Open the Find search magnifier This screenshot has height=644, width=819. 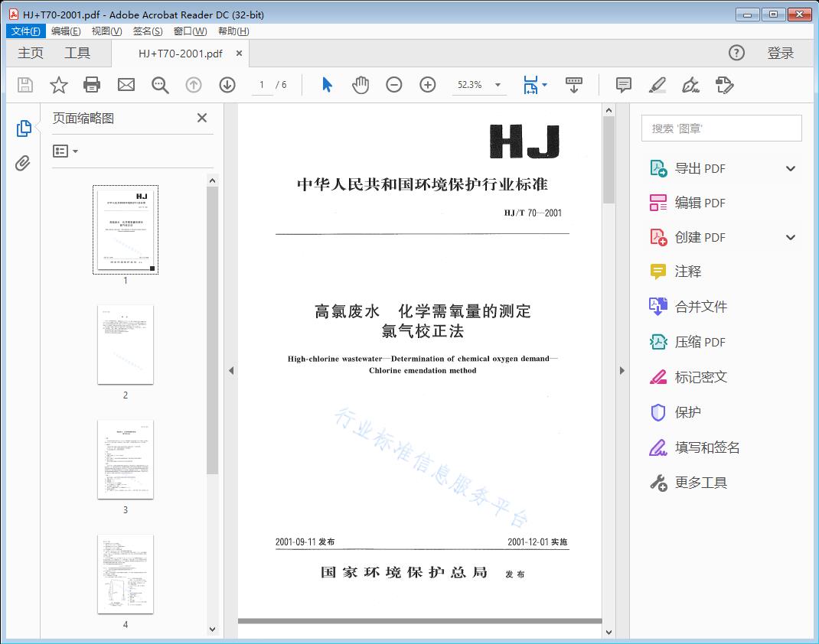(159, 85)
